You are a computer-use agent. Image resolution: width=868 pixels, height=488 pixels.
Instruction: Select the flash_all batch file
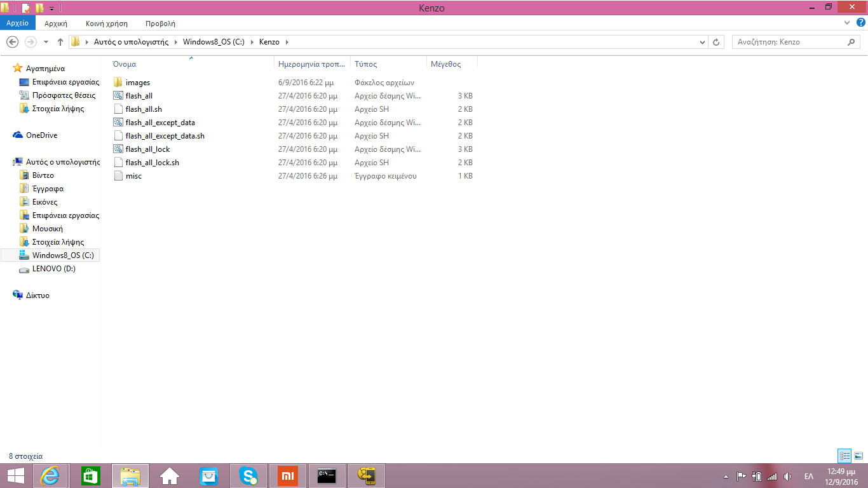coord(139,96)
